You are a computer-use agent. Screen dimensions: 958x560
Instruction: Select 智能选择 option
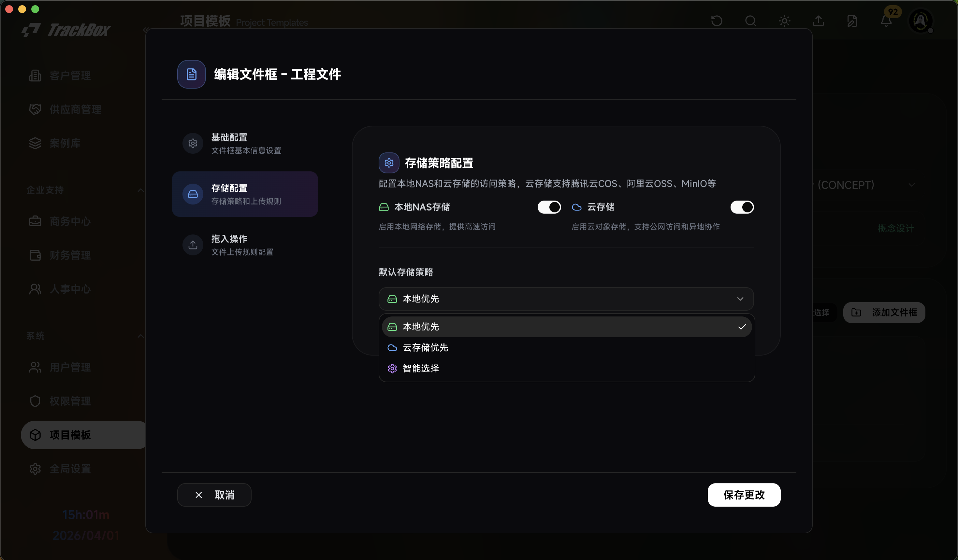(x=566, y=369)
